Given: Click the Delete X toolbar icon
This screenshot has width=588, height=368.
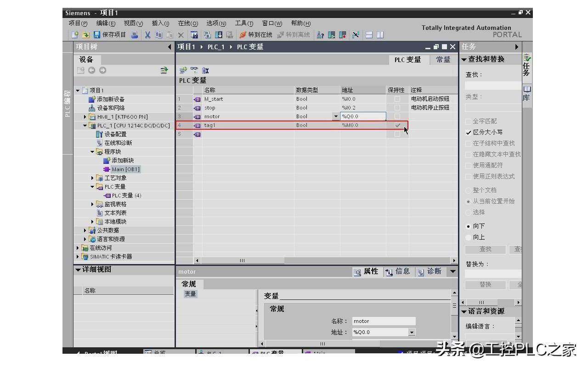Looking at the screenshot, I should (181, 35).
